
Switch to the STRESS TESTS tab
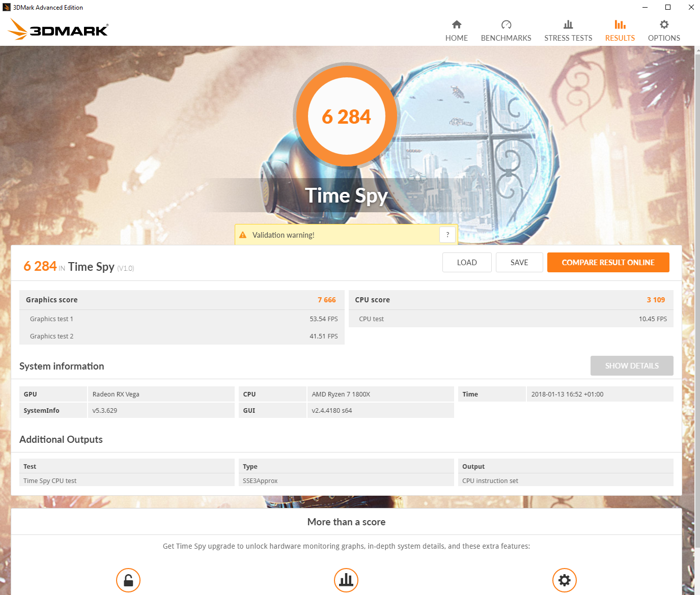(x=568, y=32)
